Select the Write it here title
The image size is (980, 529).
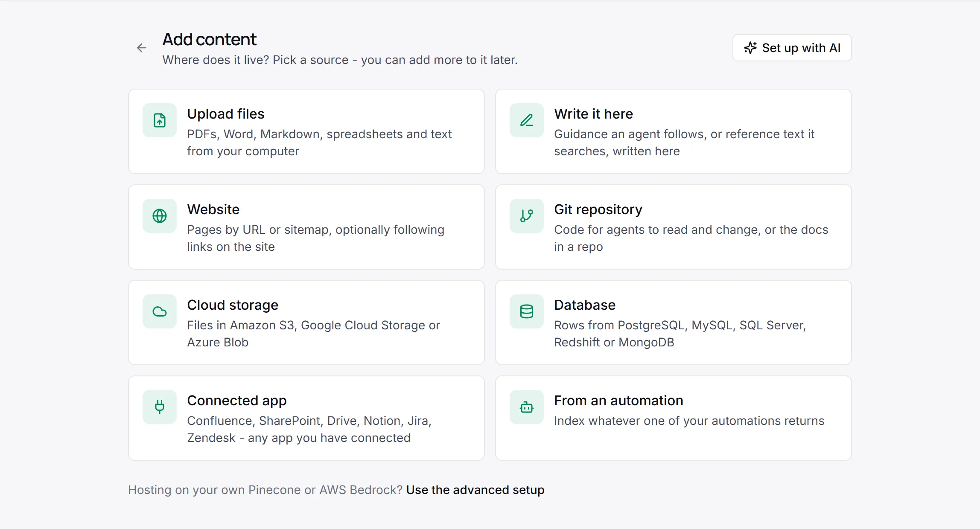pos(593,114)
